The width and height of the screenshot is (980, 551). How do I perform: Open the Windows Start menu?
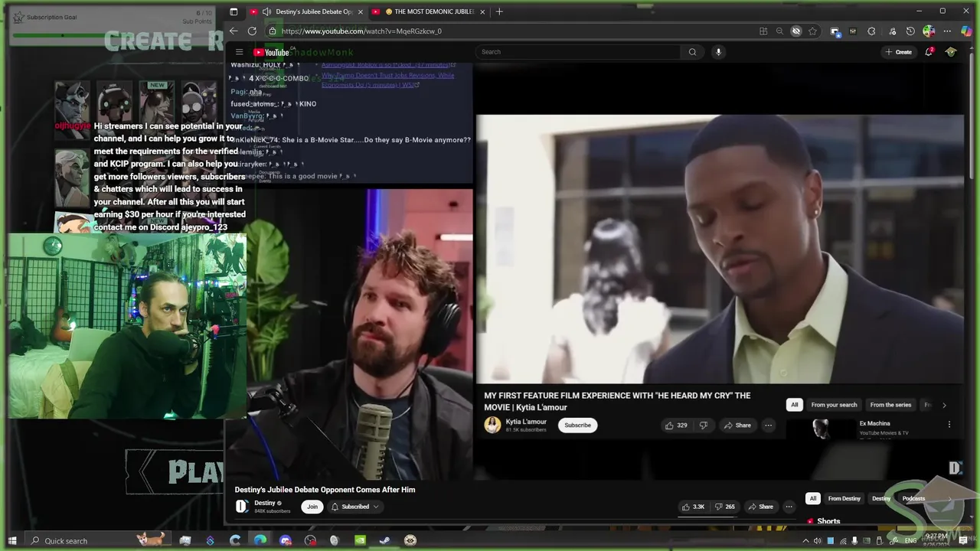coord(12,540)
